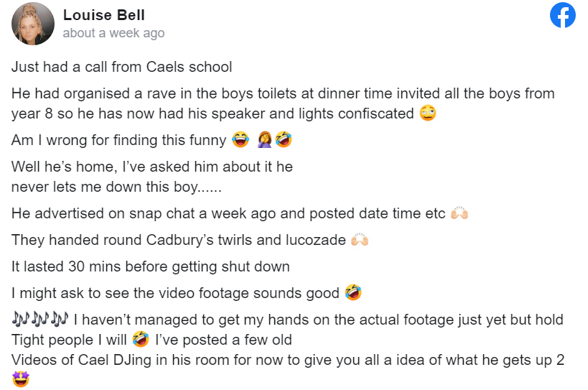Select the 'It lasted 30 mins' sentence
This screenshot has height=390, width=588.
tap(150, 266)
